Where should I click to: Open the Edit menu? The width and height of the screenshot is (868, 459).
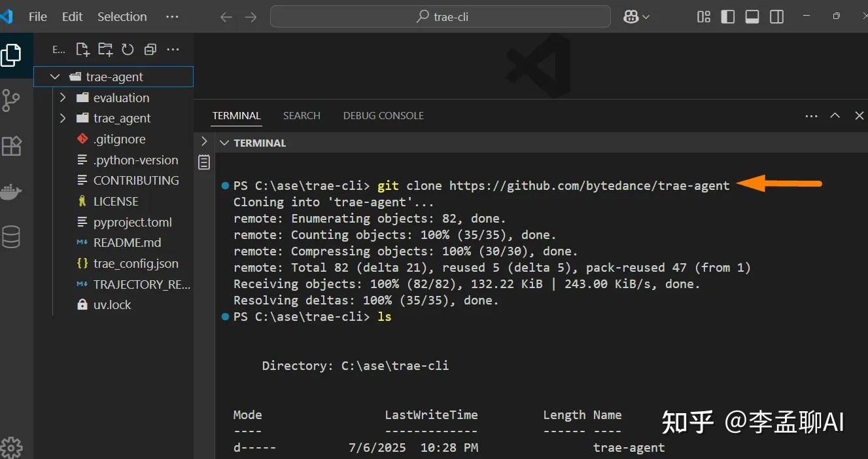72,17
